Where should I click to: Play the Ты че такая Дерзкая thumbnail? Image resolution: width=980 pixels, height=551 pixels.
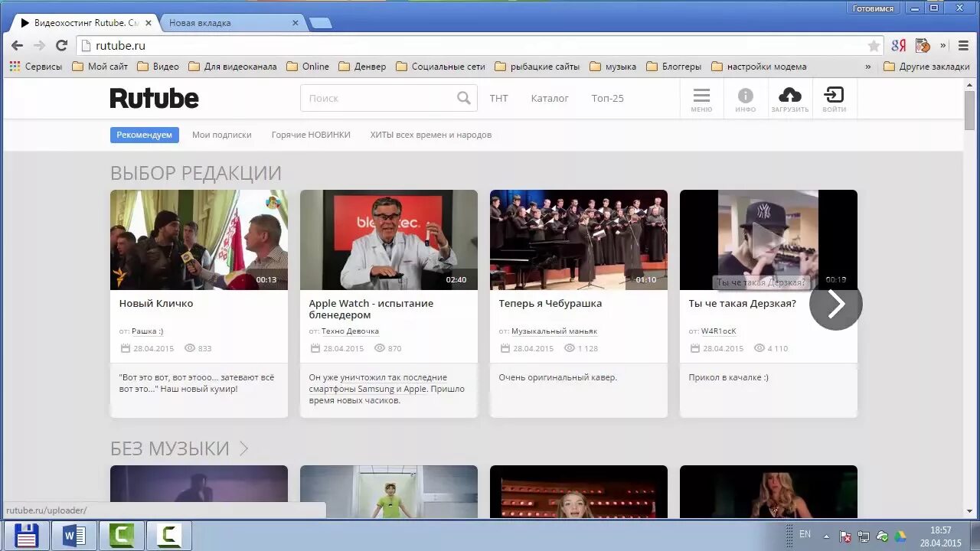(x=769, y=240)
